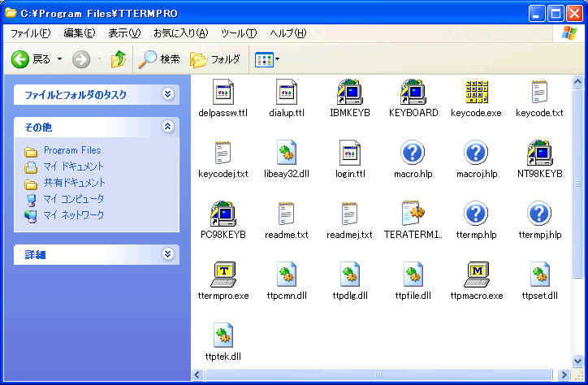Click the keycode.exe file icon
The height and width of the screenshot is (385, 588).
pos(476,92)
